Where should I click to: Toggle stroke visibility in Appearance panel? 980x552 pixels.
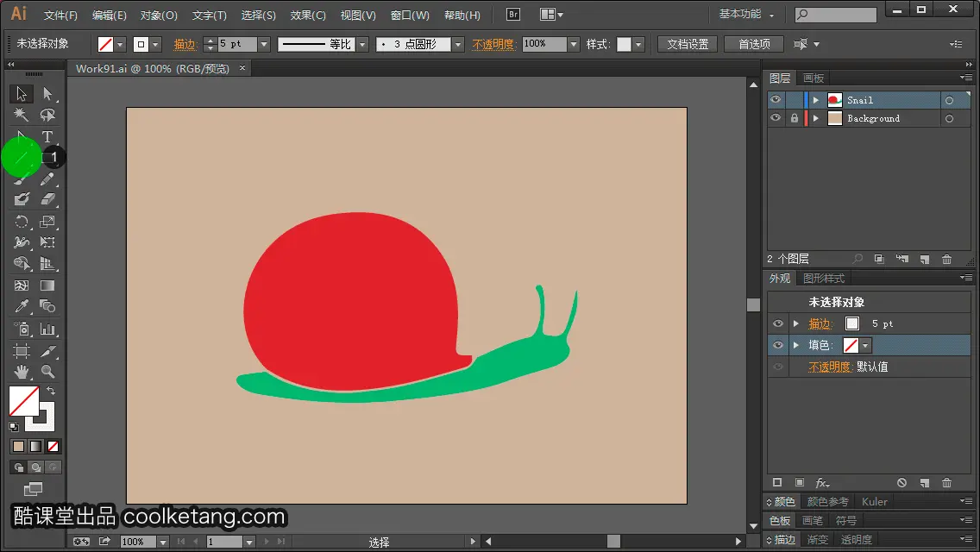tap(778, 323)
